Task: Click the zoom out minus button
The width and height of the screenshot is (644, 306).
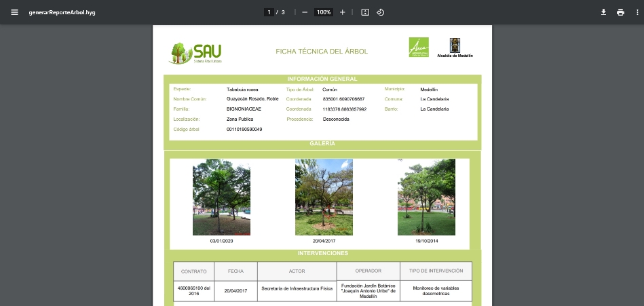Action: click(305, 12)
